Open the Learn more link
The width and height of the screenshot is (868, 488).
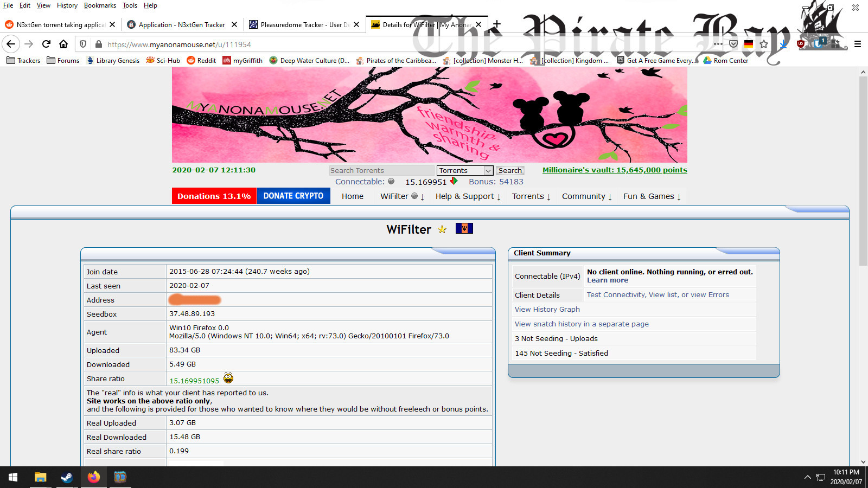pos(608,280)
